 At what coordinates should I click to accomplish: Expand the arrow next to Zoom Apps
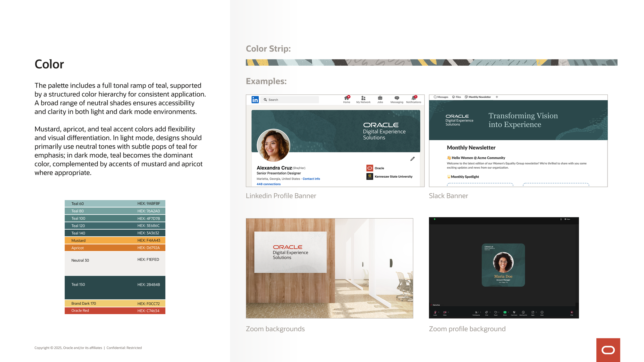536,312
